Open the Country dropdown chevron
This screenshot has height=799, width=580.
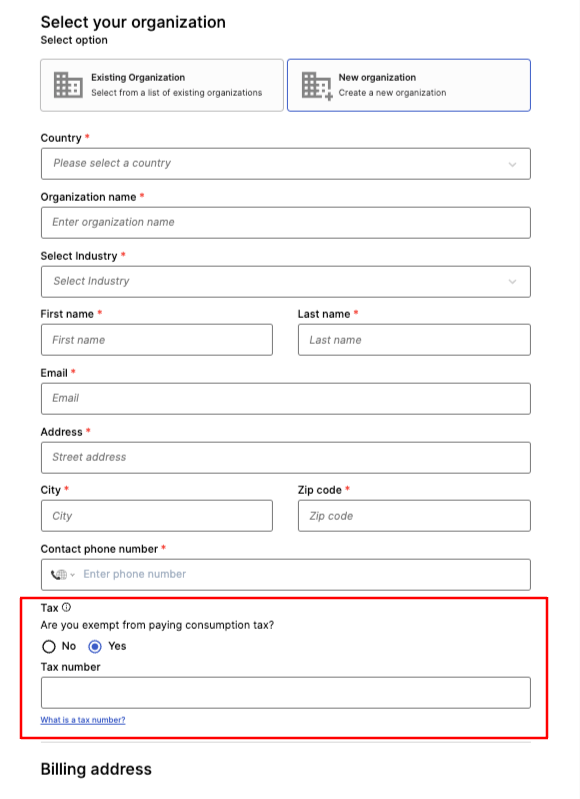tap(512, 164)
